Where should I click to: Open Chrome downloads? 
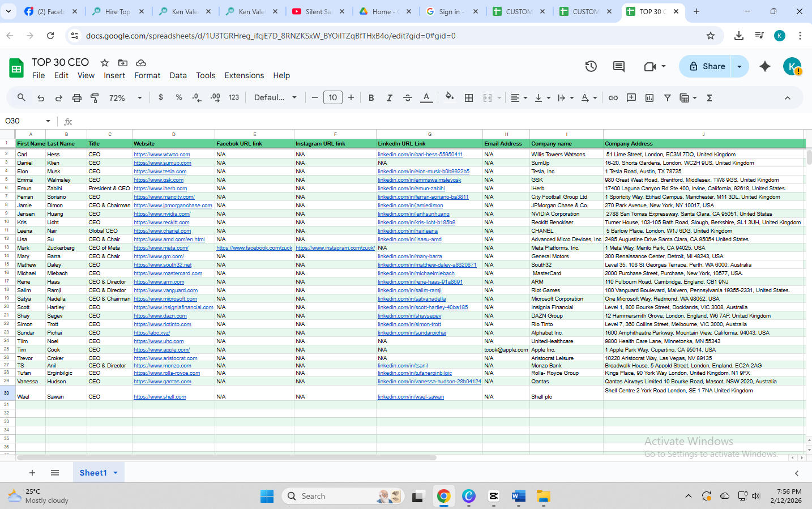click(x=739, y=36)
